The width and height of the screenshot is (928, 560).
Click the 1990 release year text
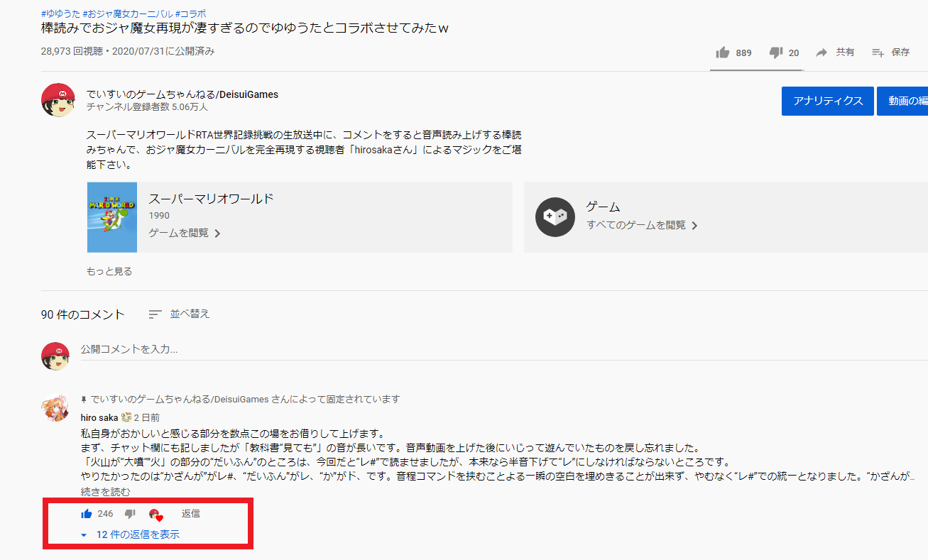pyautogui.click(x=159, y=215)
